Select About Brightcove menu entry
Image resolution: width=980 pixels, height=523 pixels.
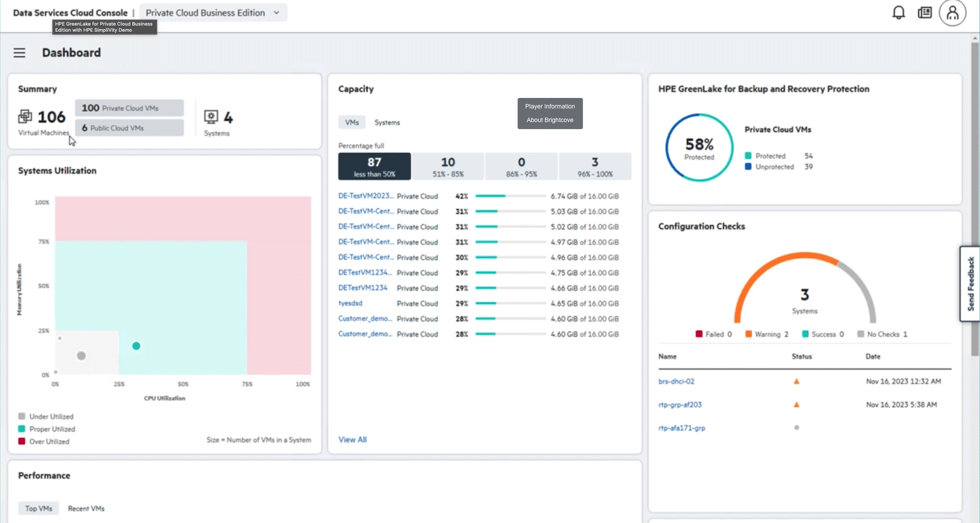pyautogui.click(x=550, y=120)
